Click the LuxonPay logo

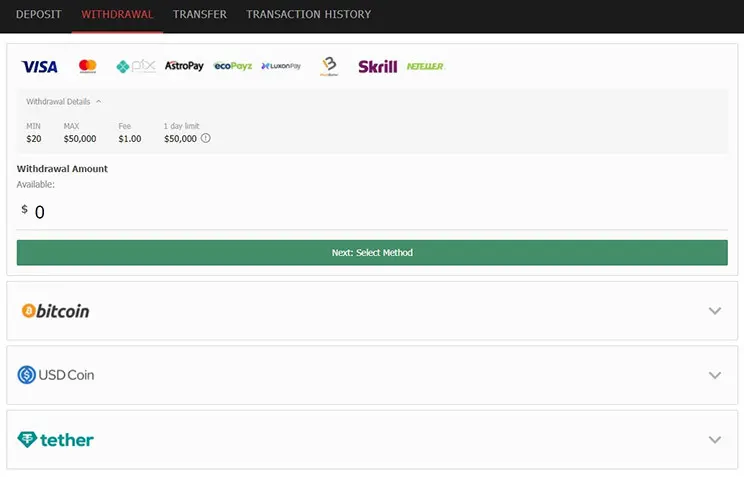coord(281,66)
